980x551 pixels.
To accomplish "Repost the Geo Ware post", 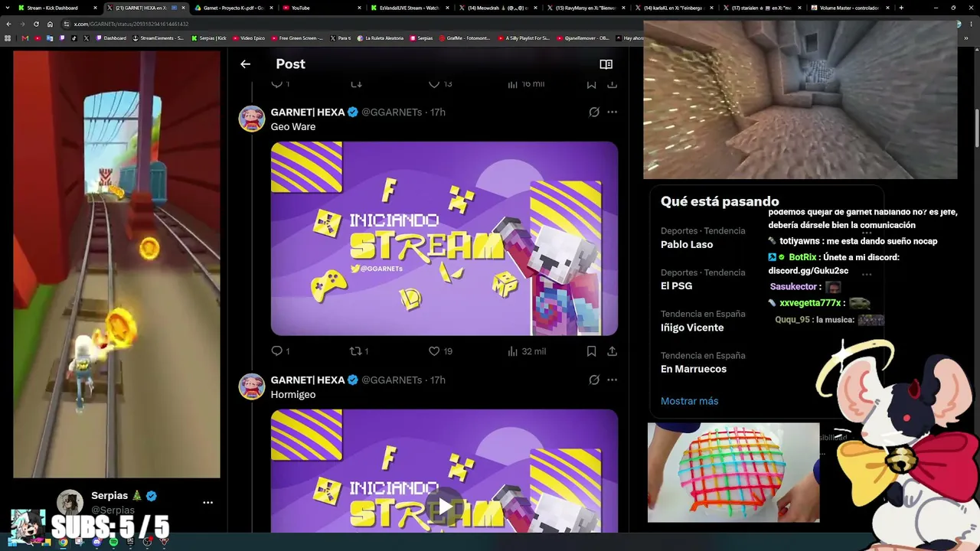I will (x=359, y=351).
